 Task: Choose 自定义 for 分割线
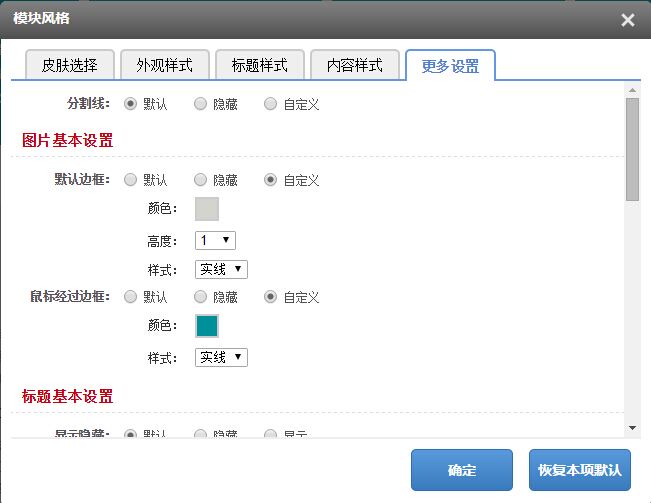[x=271, y=104]
